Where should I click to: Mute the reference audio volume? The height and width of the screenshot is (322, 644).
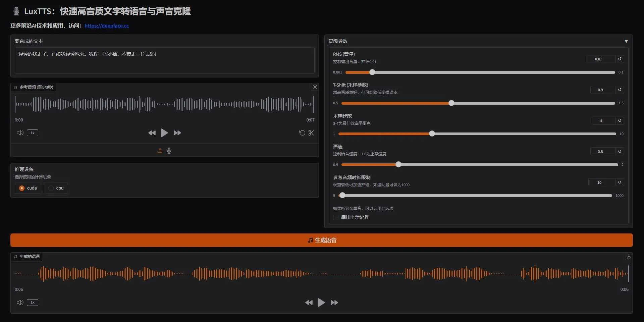click(x=20, y=133)
